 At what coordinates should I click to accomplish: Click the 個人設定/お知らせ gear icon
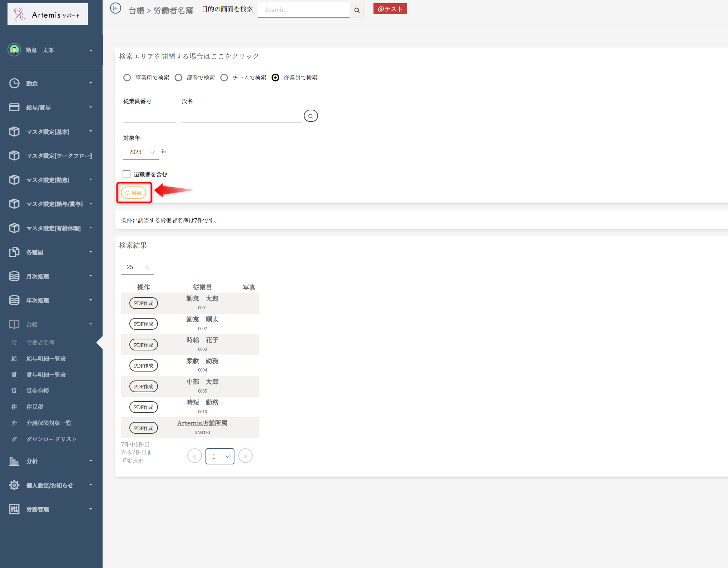[14, 485]
